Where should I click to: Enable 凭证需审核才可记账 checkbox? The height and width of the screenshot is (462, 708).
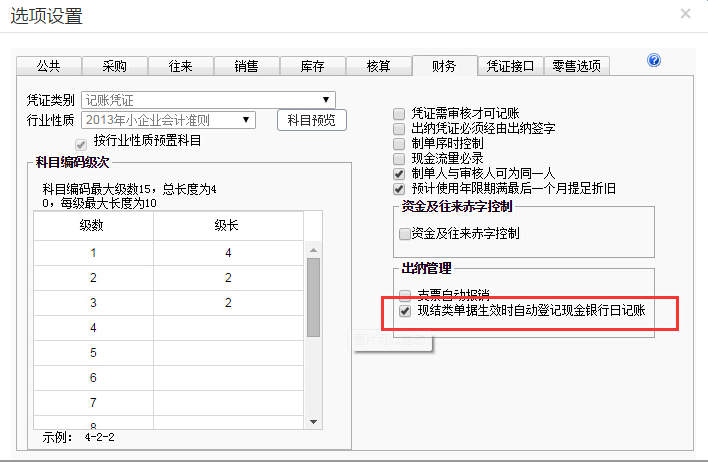400,114
